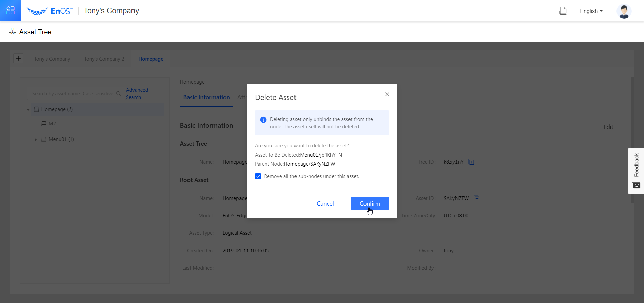The image size is (644, 303).
Task: Open the application grid menu icon
Action: click(x=10, y=11)
